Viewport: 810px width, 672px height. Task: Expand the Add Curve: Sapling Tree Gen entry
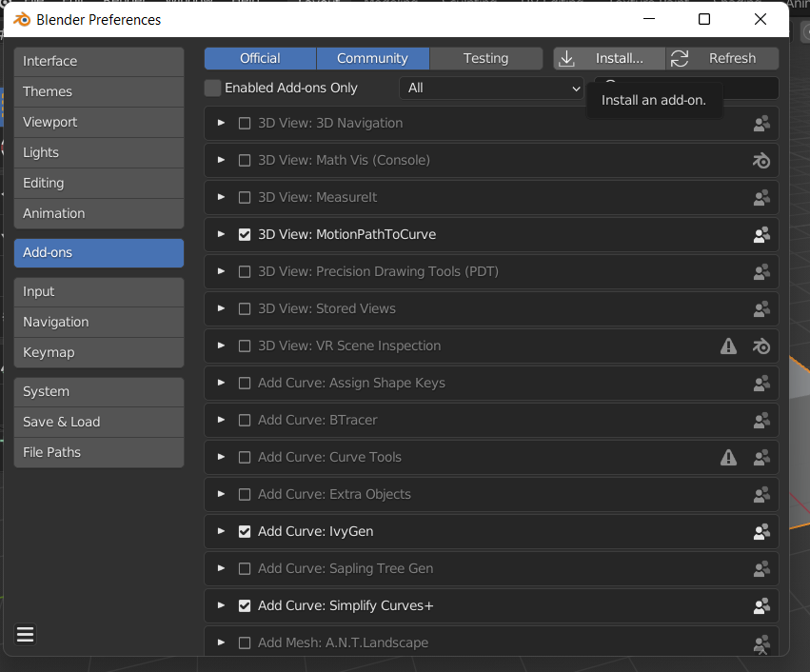point(221,568)
